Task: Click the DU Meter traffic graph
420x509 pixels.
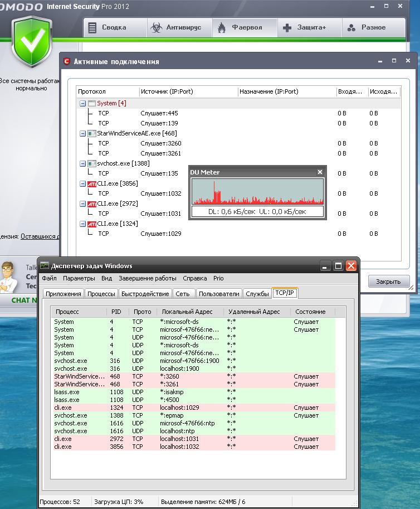Action: [x=257, y=191]
